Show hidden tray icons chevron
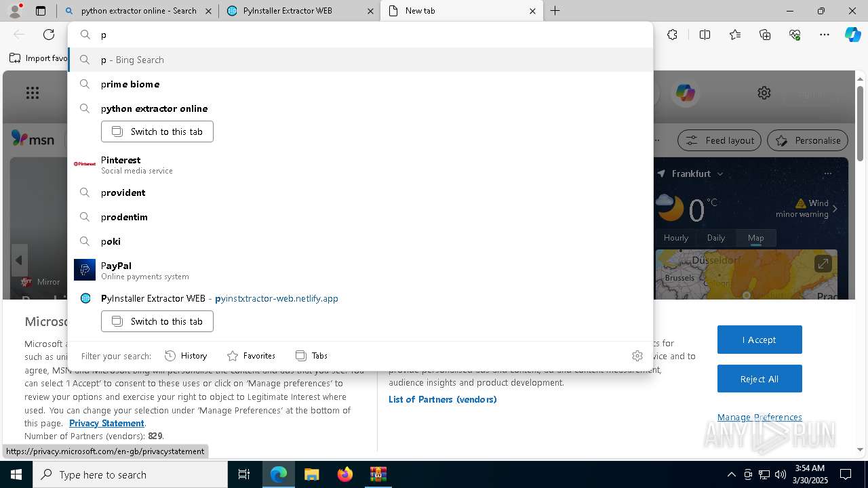 pyautogui.click(x=731, y=474)
